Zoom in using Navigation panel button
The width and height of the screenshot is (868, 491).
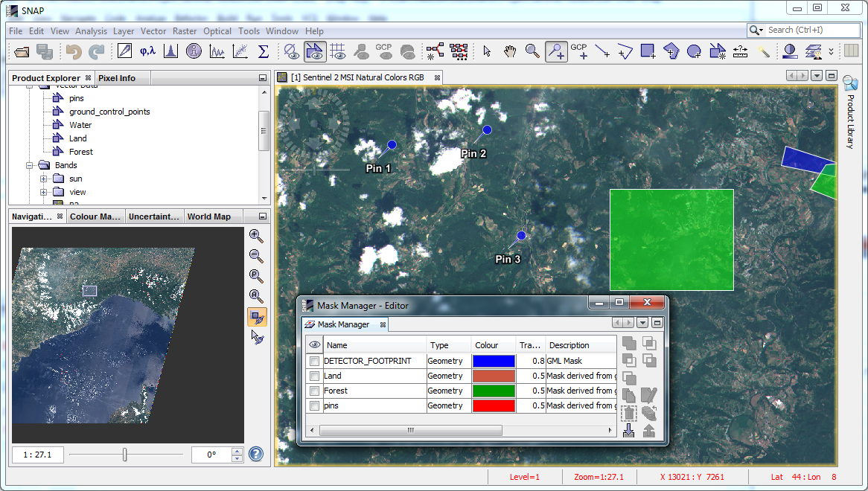click(256, 236)
